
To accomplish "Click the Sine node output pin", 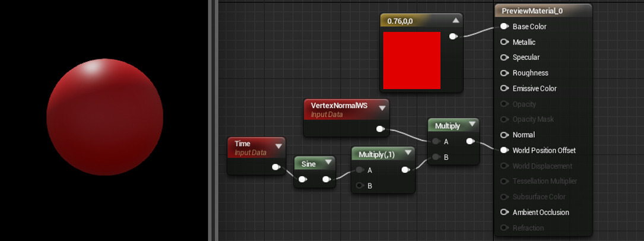I will (x=326, y=179).
